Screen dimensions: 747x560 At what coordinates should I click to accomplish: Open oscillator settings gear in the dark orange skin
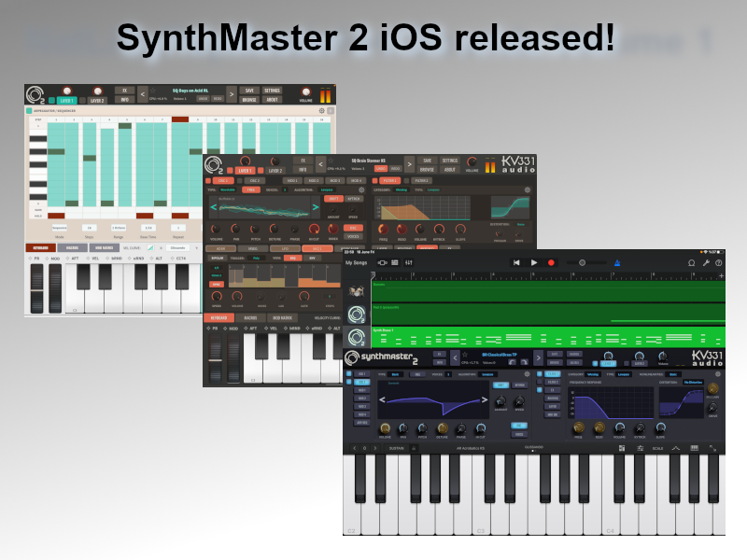pos(361,190)
